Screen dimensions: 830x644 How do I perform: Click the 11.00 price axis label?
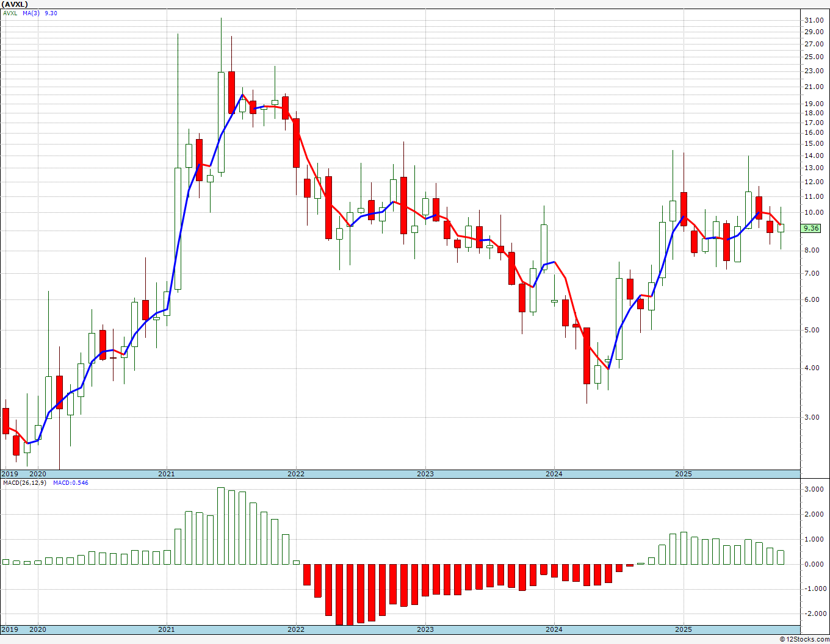coord(814,196)
